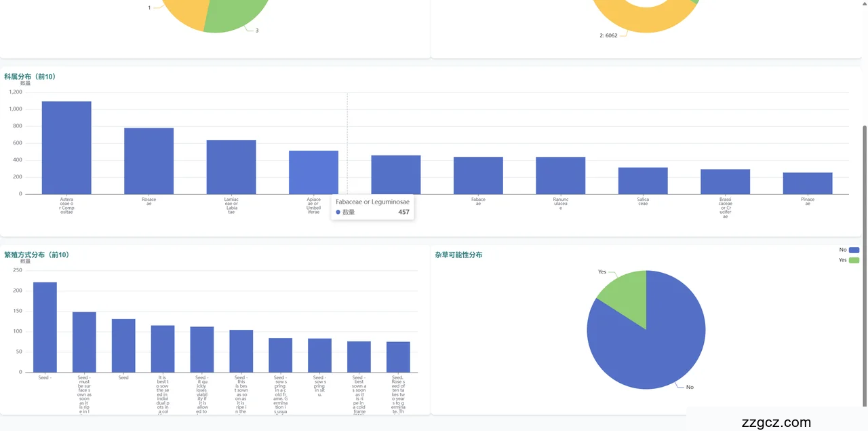This screenshot has height=431, width=868.
Task: Click the "It is best to sow" bar
Action: 163,349
